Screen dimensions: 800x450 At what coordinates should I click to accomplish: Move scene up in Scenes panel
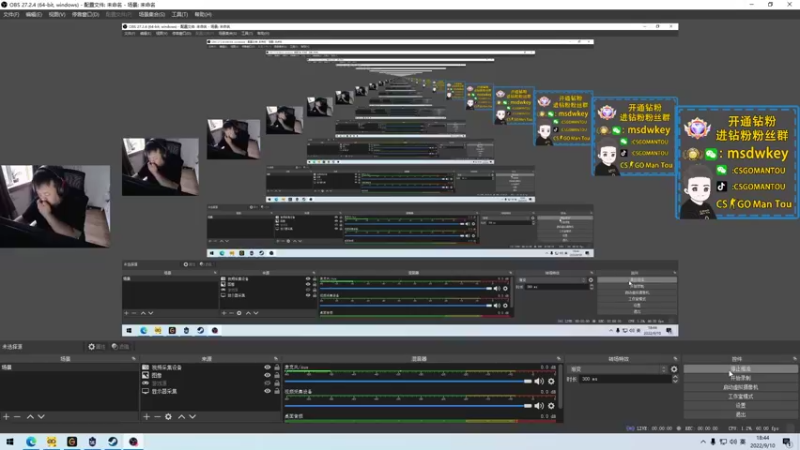30,417
